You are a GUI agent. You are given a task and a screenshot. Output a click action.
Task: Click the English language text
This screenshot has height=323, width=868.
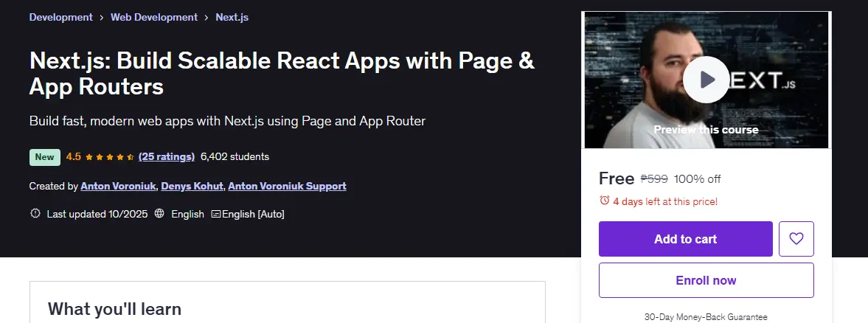coord(187,214)
